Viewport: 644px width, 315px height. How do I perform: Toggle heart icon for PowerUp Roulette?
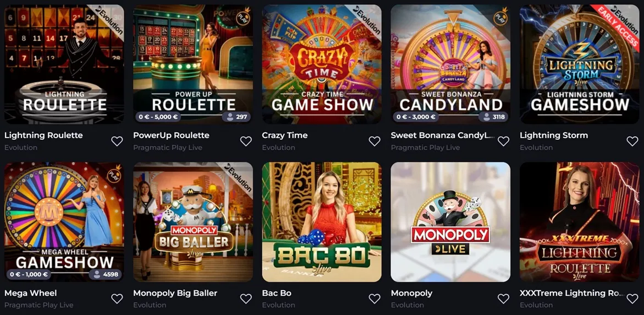[x=246, y=141]
